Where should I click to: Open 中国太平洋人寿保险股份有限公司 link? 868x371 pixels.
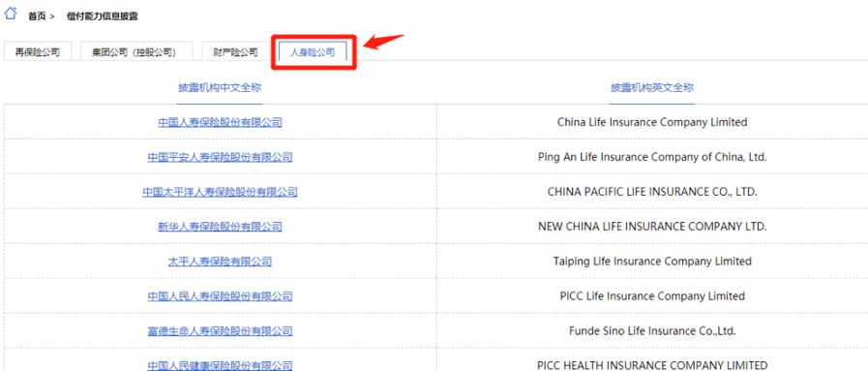click(x=220, y=192)
